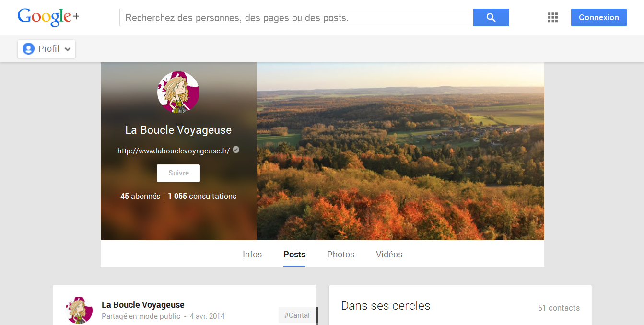This screenshot has width=644, height=325.
Task: Click the Dans ses cercles heading
Action: point(386,306)
